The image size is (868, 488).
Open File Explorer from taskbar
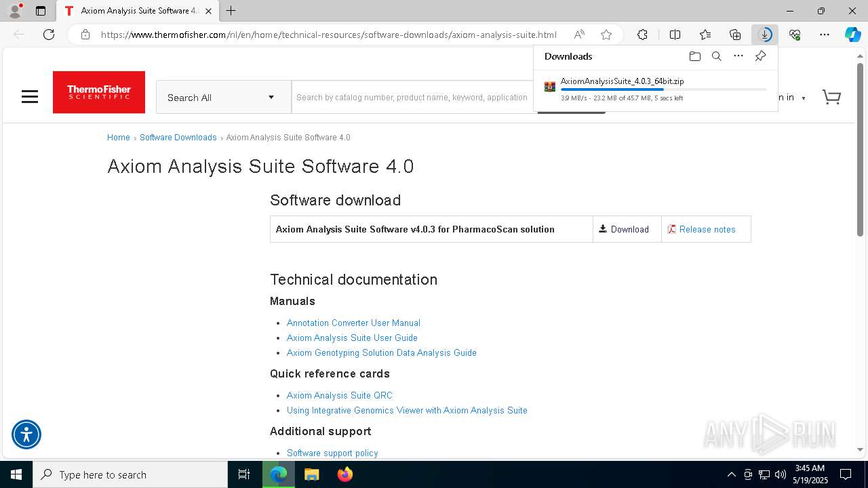tap(311, 474)
